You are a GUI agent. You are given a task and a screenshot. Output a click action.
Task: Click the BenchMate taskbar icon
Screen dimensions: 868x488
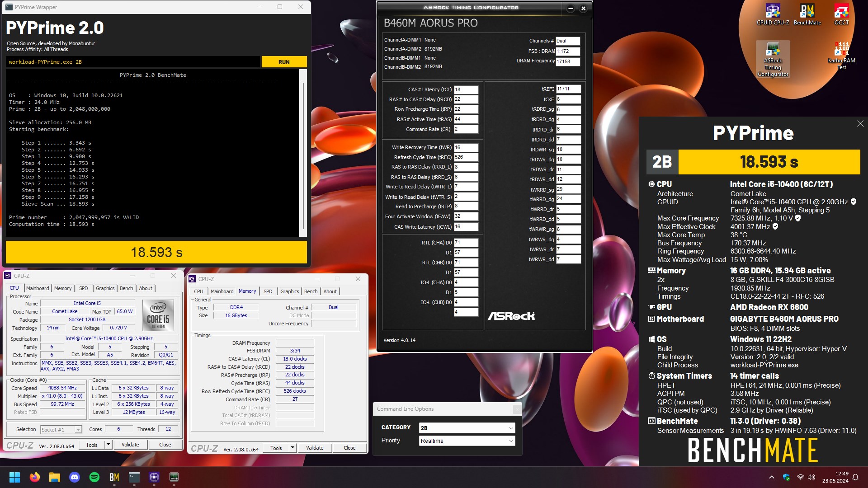pos(114,477)
